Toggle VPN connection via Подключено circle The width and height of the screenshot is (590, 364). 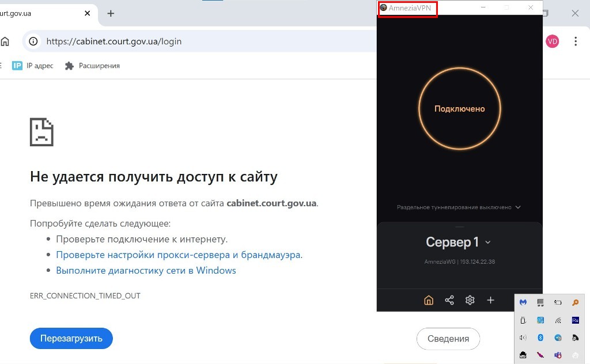[x=459, y=108]
